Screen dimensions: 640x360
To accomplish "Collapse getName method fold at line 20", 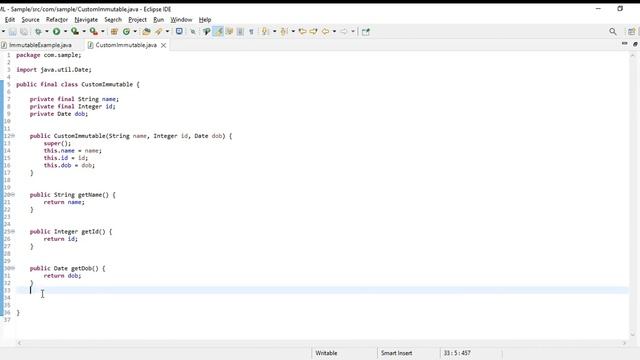I will (13, 195).
